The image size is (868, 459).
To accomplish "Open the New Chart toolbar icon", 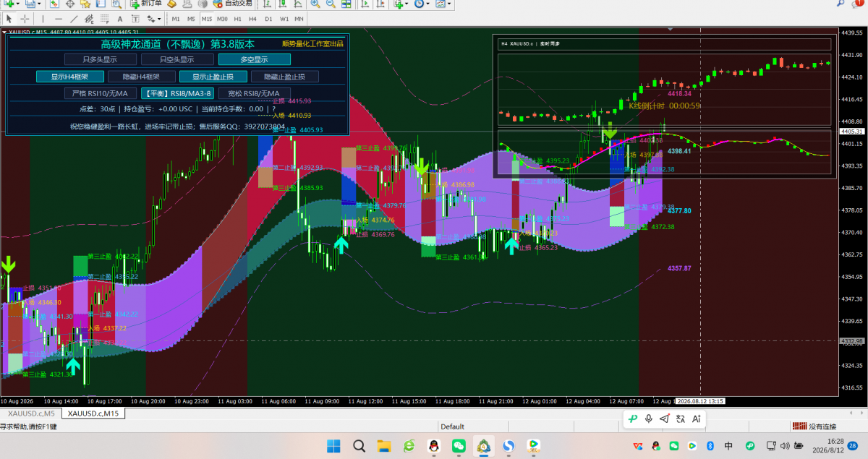I will pyautogui.click(x=9, y=5).
